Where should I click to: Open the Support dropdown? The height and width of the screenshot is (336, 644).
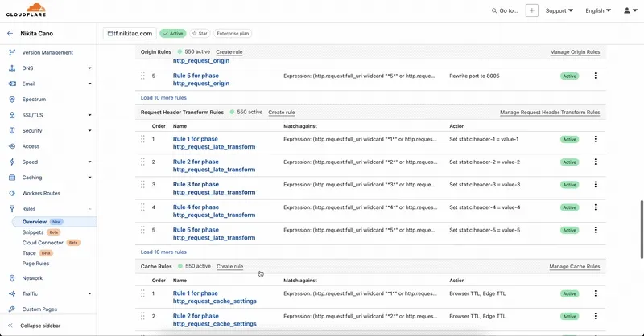click(x=559, y=10)
